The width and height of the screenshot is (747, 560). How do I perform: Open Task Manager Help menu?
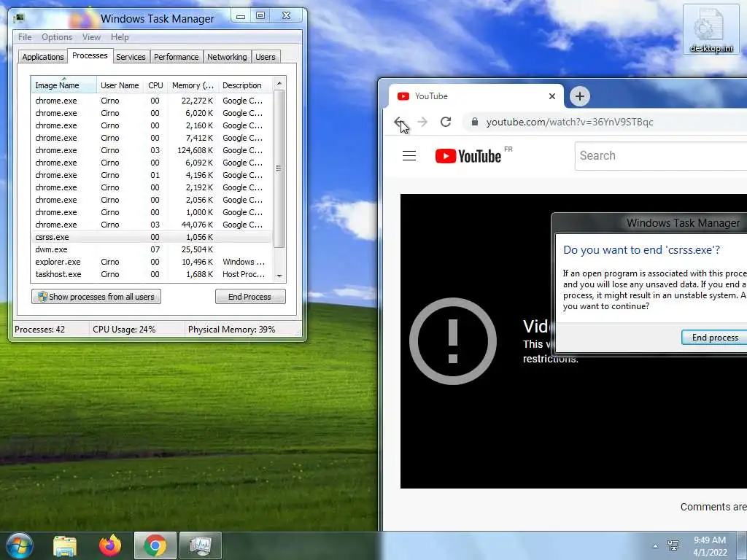120,36
